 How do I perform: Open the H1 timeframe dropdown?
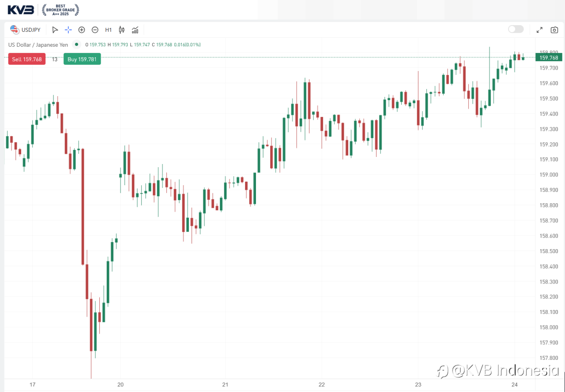108,30
